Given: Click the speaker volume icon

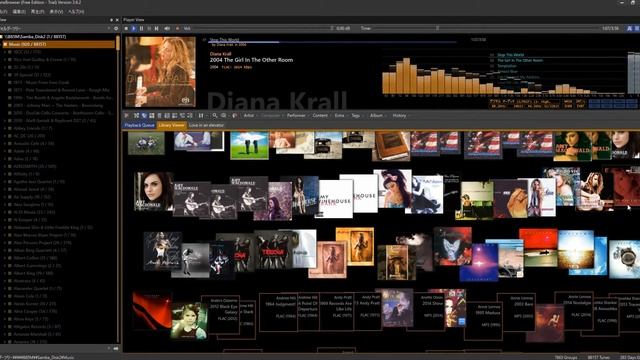Looking at the screenshot, I should click(x=167, y=29).
